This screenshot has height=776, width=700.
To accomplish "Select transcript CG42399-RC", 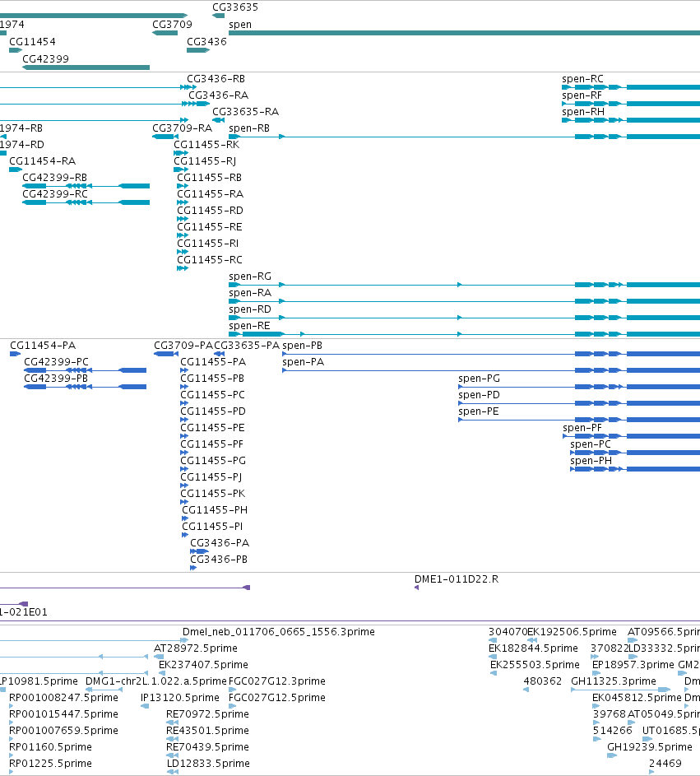I will click(x=86, y=202).
